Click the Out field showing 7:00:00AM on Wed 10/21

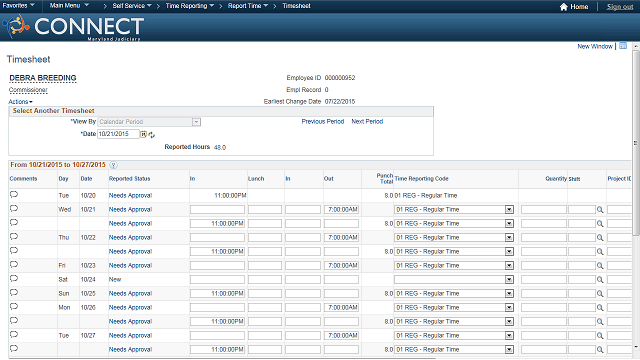click(341, 210)
